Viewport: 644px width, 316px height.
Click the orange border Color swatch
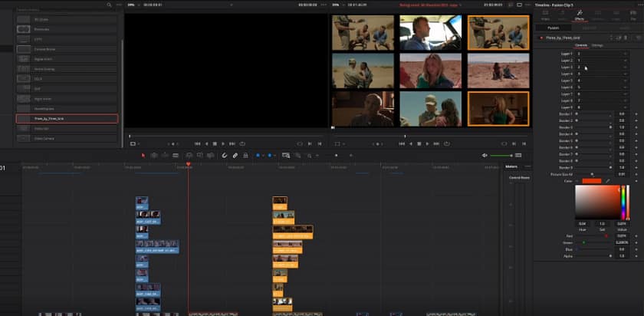point(592,181)
